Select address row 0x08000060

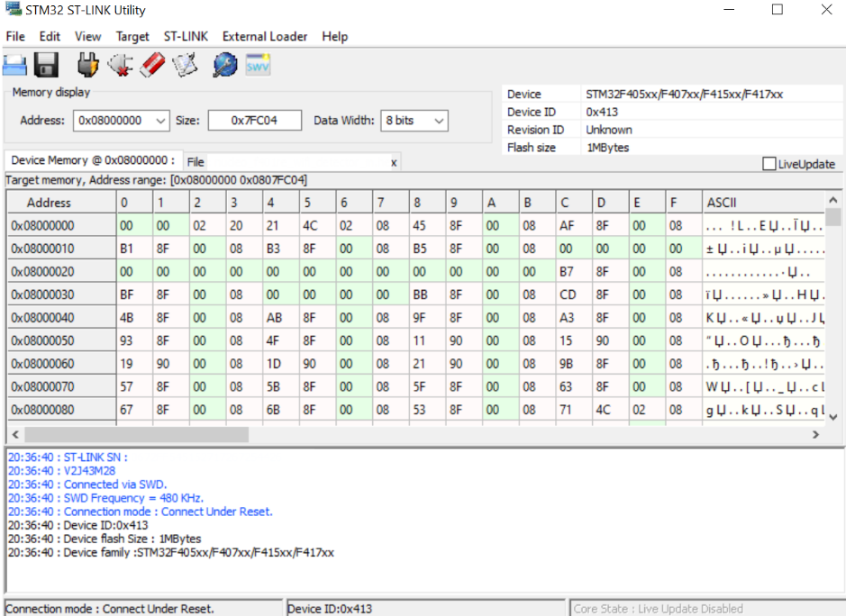(61, 364)
